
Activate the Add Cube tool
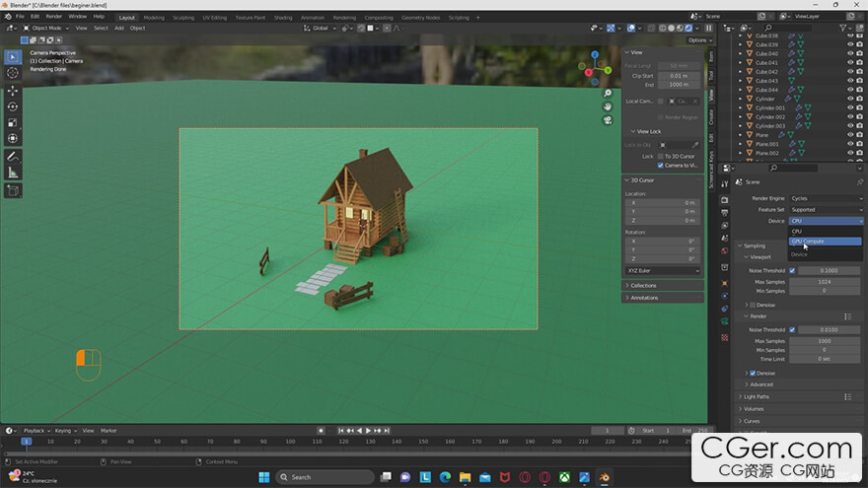pyautogui.click(x=13, y=191)
